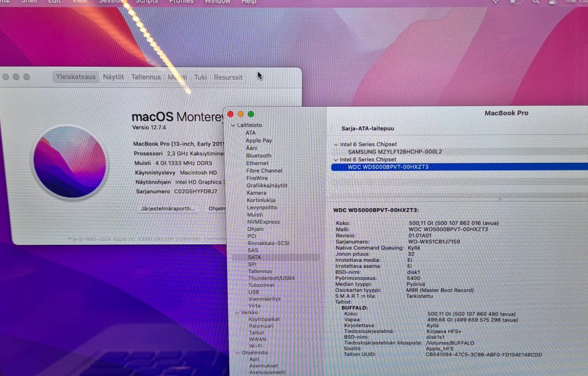
Task: Select Tulostimet in the sidebar
Action: (x=262, y=285)
